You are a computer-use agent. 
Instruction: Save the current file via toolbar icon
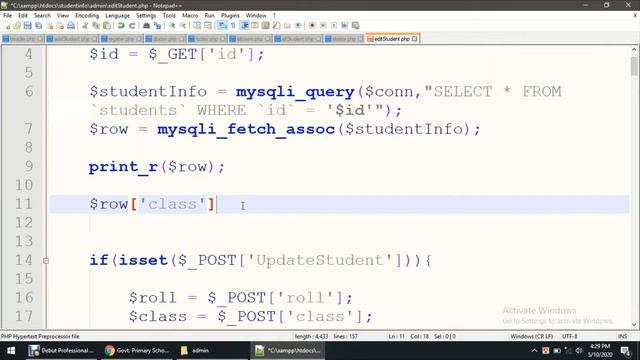(27, 26)
